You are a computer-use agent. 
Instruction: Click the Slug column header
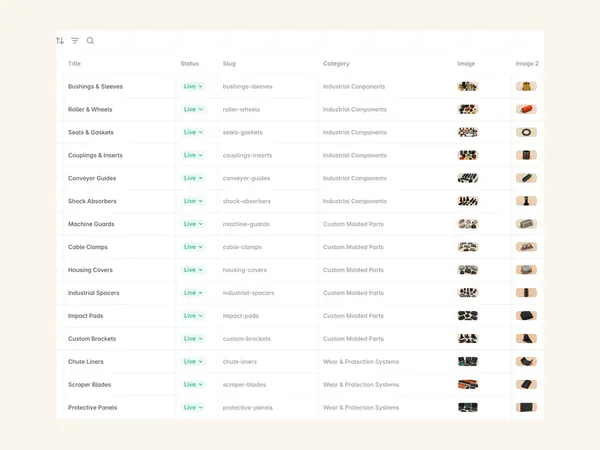tap(229, 64)
